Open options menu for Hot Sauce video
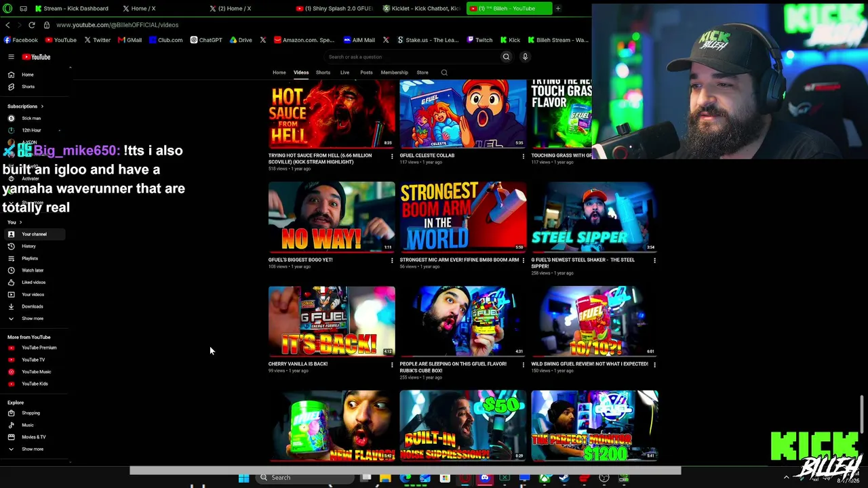 pyautogui.click(x=392, y=157)
